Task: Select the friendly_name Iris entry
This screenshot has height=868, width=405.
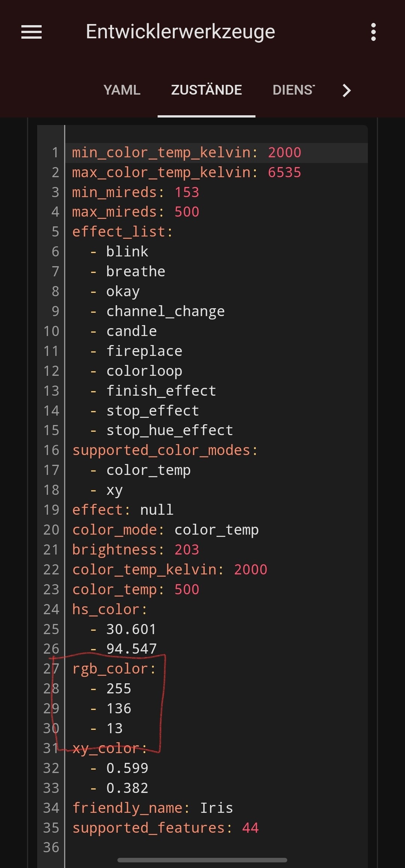Action: (x=152, y=808)
